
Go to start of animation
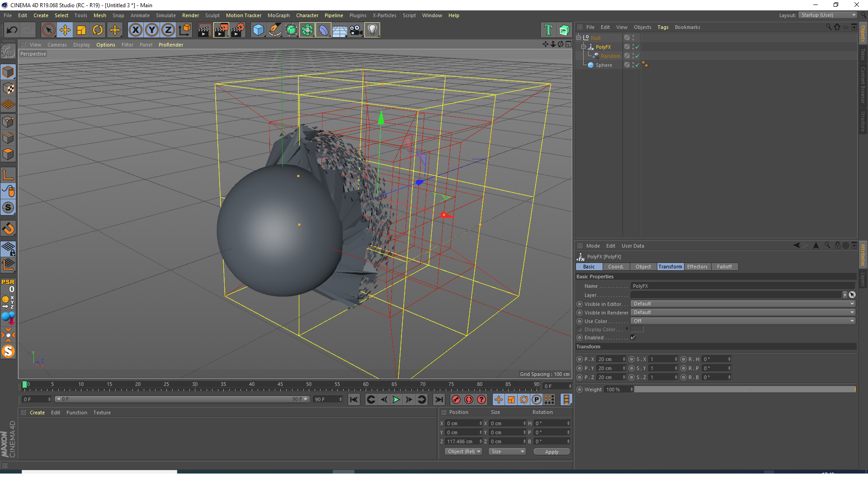coord(354,399)
